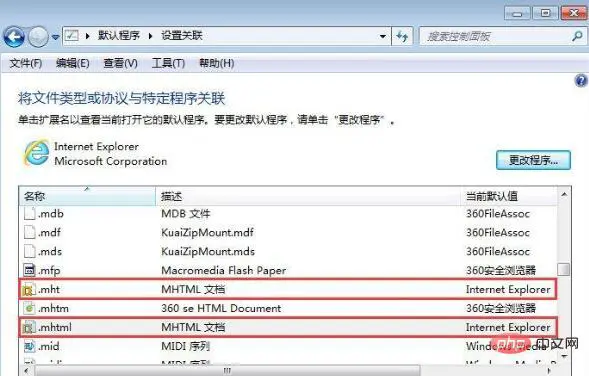
Task: Open the recent pages dropdown arrow
Action: [x=55, y=37]
